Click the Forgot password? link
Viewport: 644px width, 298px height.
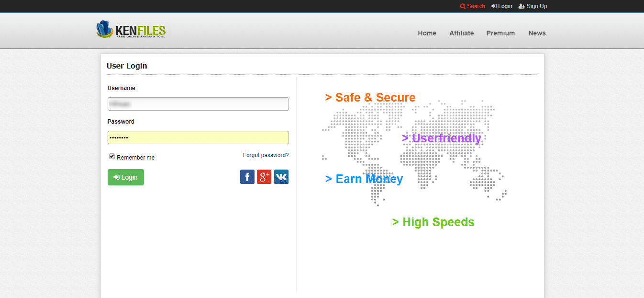266,155
